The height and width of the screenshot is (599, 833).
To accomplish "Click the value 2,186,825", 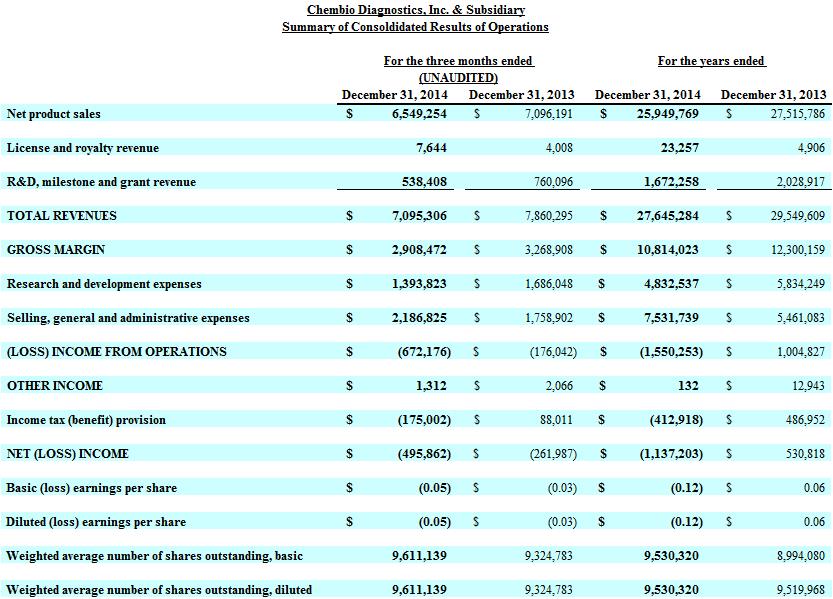I will click(x=419, y=317).
